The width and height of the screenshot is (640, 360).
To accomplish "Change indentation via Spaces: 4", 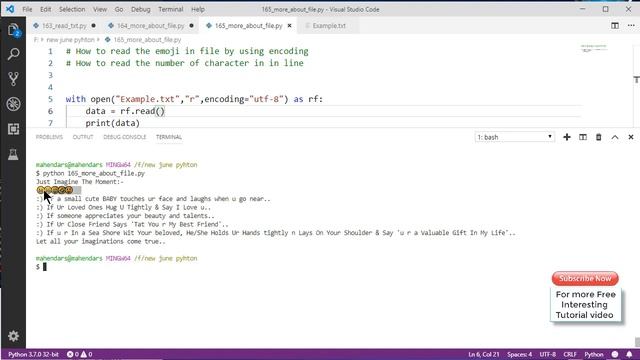I will pyautogui.click(x=519, y=354).
